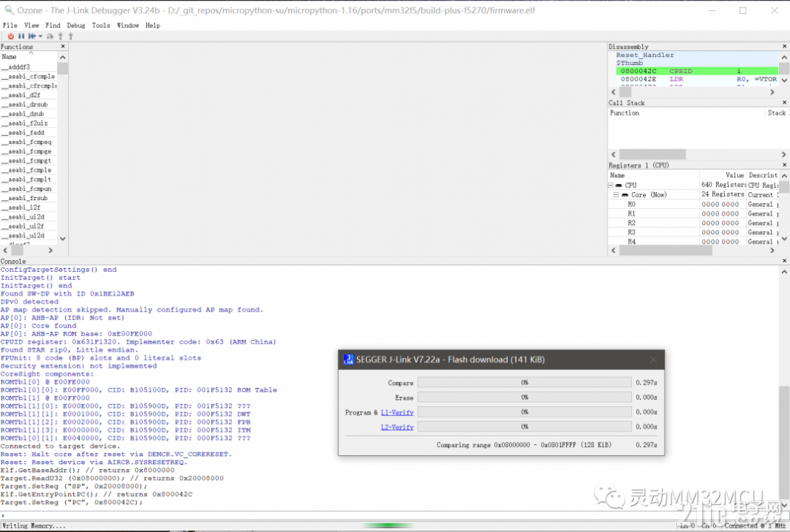Click the Core (Now) chip icon
The height and width of the screenshot is (532, 790).
[624, 195]
